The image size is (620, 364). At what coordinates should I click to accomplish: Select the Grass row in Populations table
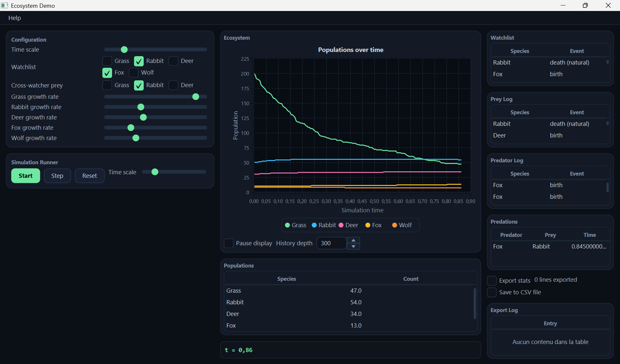pyautogui.click(x=348, y=291)
